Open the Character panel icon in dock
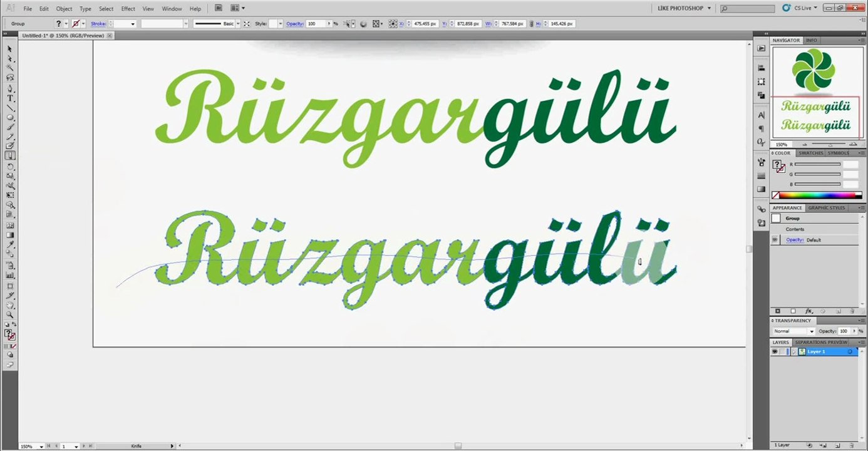Image resolution: width=868 pixels, height=451 pixels. [761, 115]
